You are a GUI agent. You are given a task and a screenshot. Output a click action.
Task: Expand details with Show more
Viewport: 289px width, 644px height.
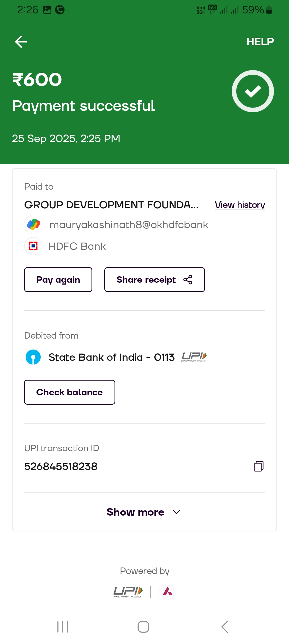click(135, 512)
